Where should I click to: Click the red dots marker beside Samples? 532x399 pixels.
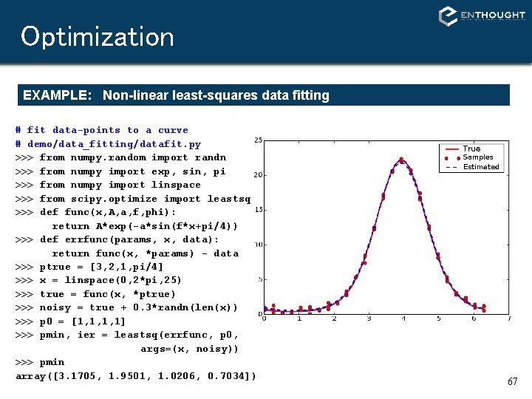pyautogui.click(x=452, y=158)
